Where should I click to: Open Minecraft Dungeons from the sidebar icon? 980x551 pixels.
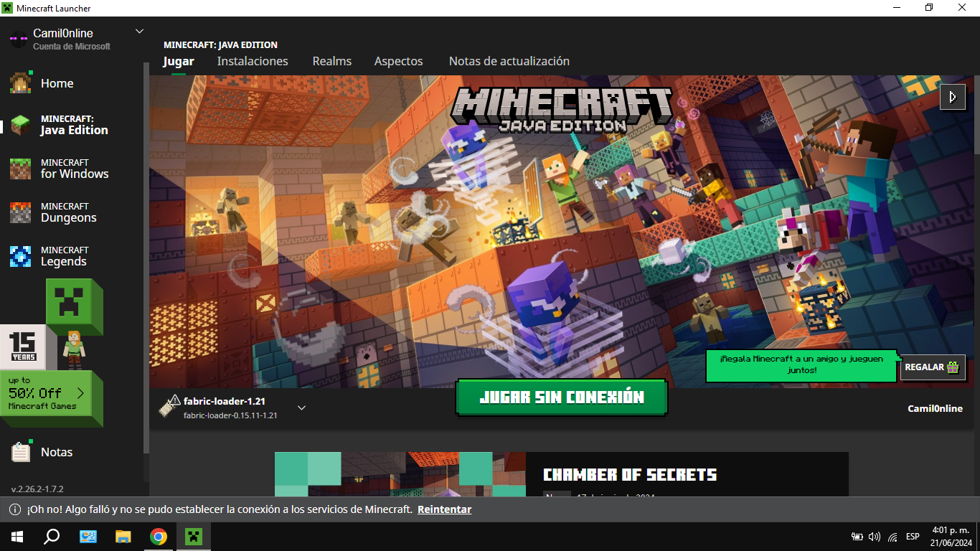21,212
